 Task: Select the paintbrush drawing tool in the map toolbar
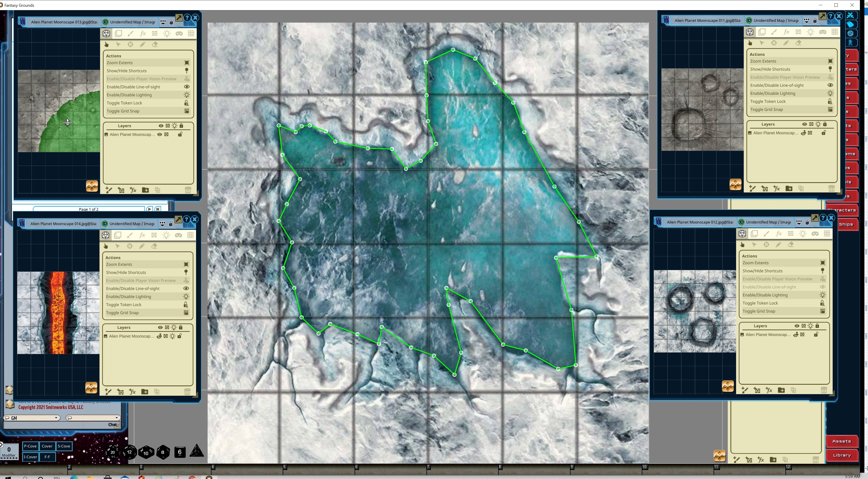[x=131, y=33]
